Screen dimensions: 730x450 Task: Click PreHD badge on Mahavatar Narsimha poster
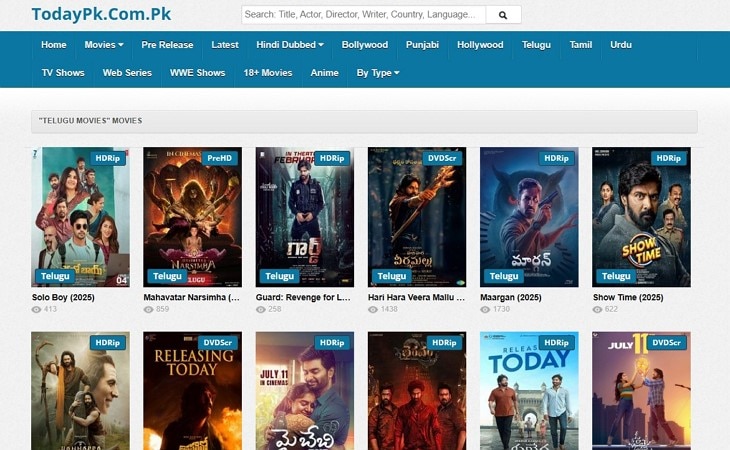tap(219, 158)
